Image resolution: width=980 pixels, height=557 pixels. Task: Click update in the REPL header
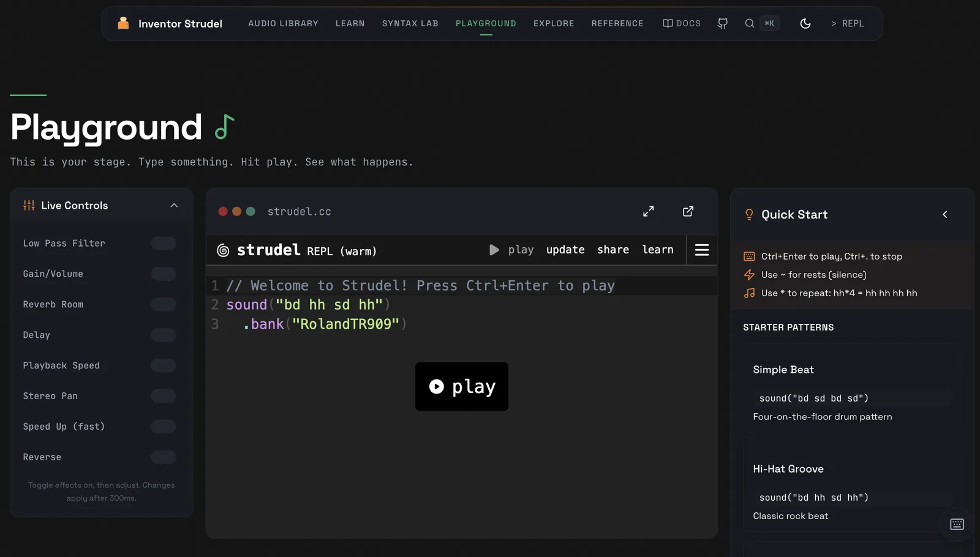coord(565,250)
